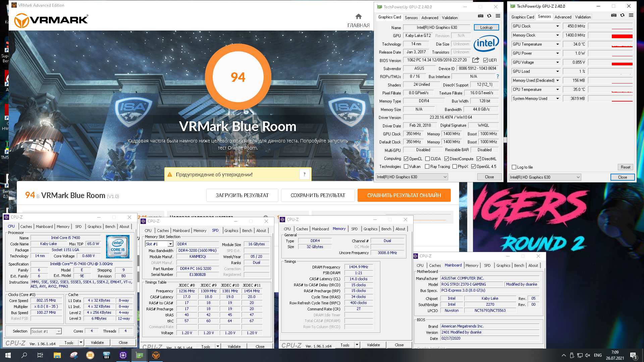Screen dimensions: 644x362
Task: Click the question mark on the validation warning
Action: coord(304,174)
